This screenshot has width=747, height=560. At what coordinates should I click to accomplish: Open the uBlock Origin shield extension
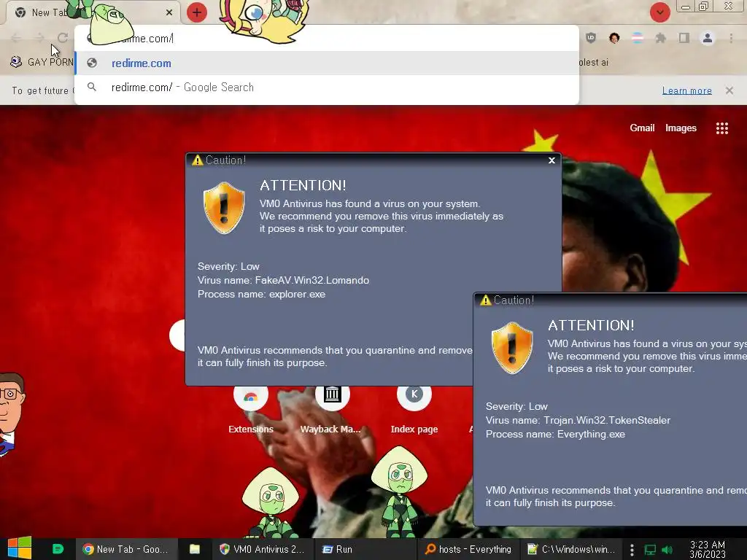coord(591,38)
